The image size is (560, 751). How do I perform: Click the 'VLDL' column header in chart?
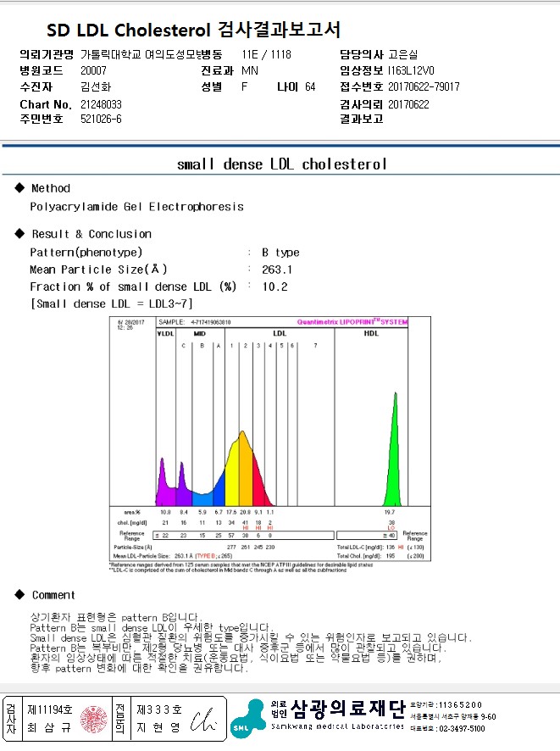click(165, 334)
